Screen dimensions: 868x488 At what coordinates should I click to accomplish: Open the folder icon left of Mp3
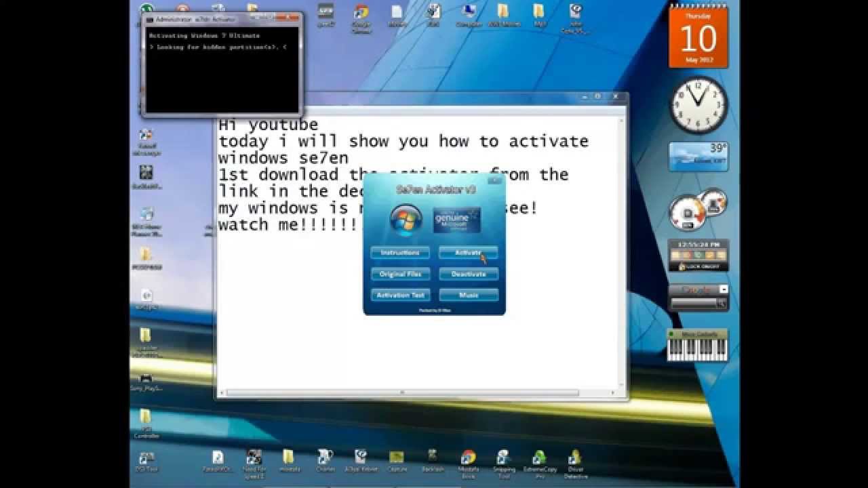tap(504, 16)
